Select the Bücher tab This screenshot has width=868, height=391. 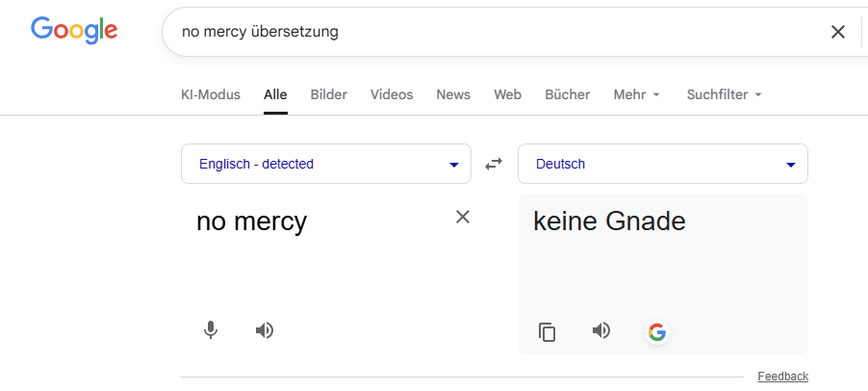568,94
